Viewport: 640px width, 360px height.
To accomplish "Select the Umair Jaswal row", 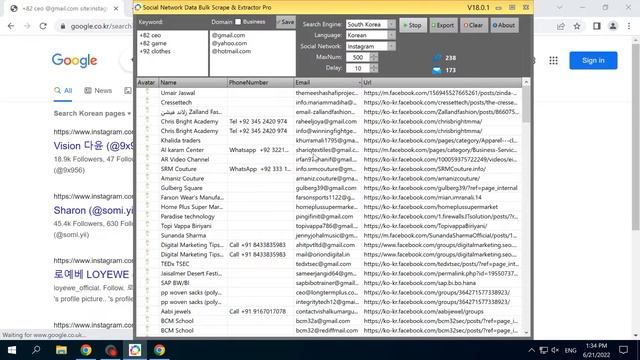I will [x=329, y=93].
